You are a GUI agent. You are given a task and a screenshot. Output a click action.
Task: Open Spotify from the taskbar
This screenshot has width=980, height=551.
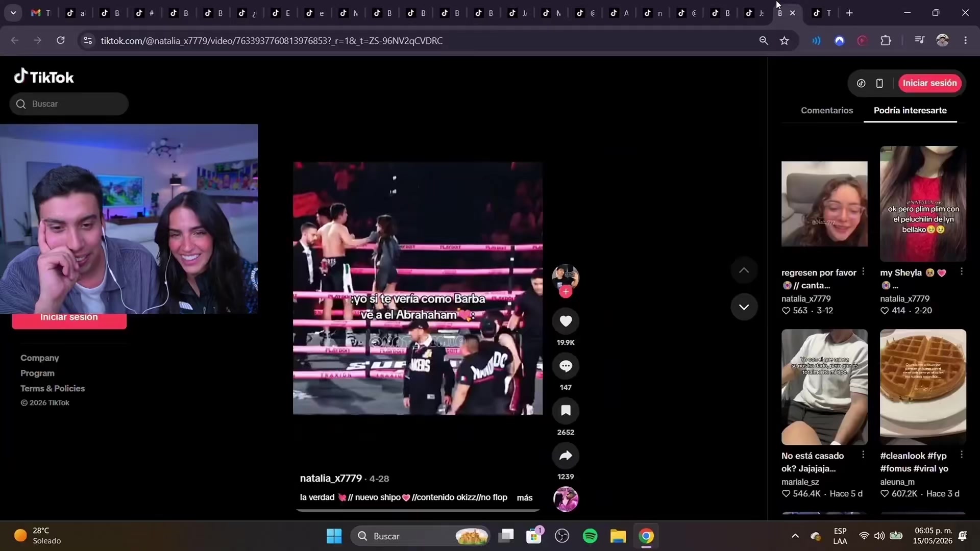coord(590,536)
